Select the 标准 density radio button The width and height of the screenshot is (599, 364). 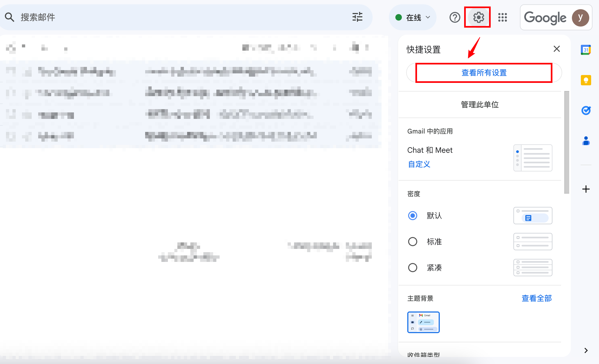(412, 242)
